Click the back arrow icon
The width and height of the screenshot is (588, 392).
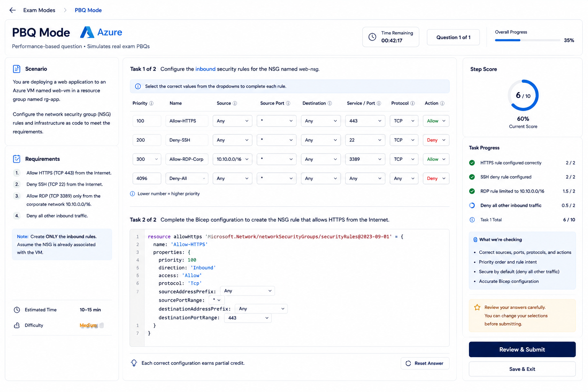point(13,10)
